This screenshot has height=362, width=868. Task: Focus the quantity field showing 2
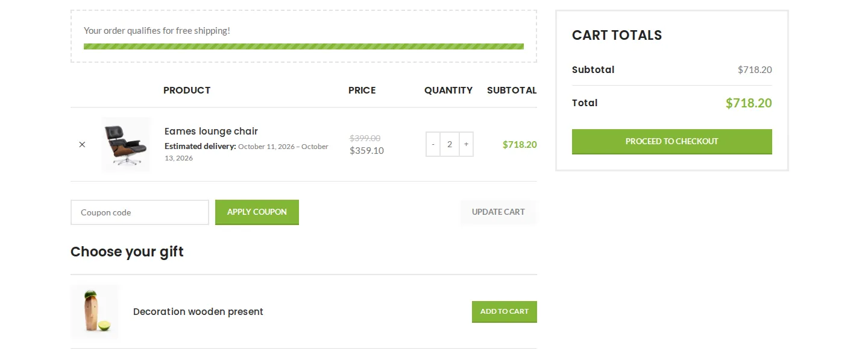[450, 144]
